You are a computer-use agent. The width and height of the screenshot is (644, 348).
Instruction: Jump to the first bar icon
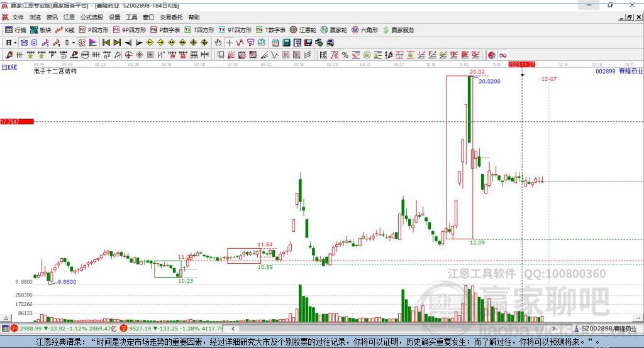click(106, 43)
